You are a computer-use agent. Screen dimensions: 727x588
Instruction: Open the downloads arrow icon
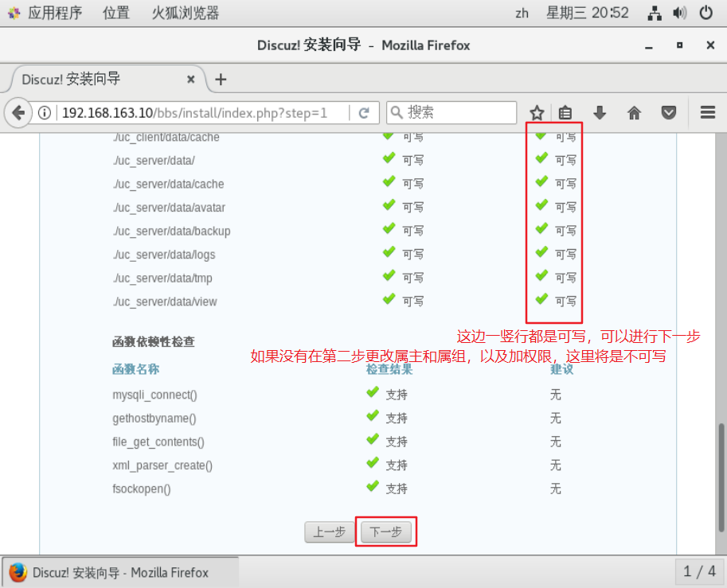(600, 113)
